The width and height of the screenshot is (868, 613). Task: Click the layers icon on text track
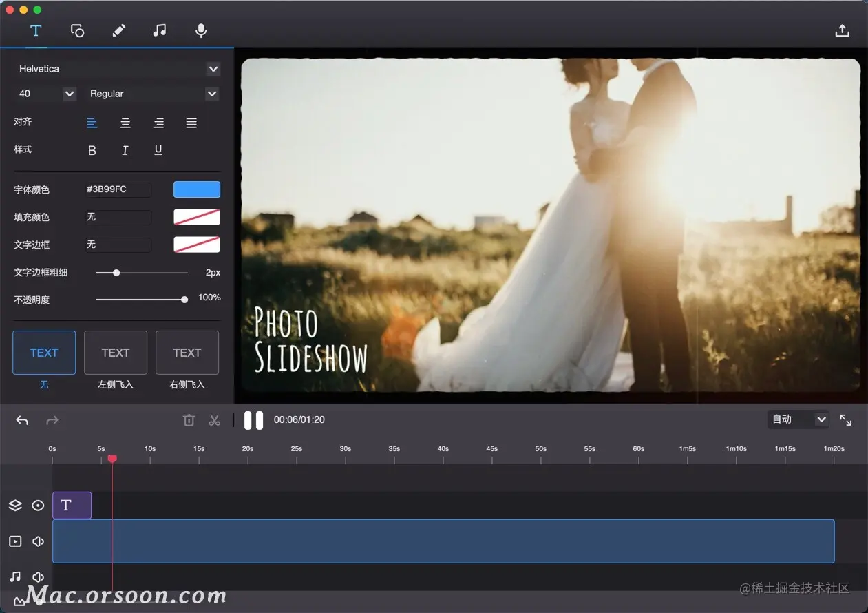click(x=15, y=506)
